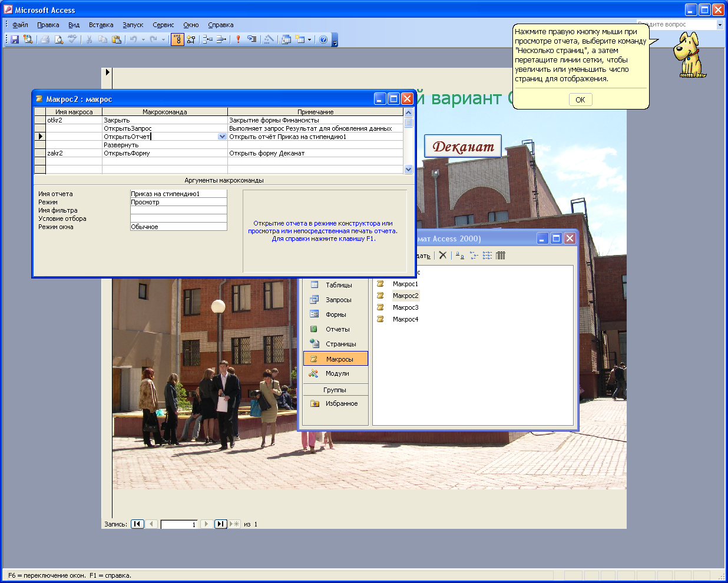Select the ОткрытьФорму action cell
This screenshot has width=728, height=583.
[164, 153]
